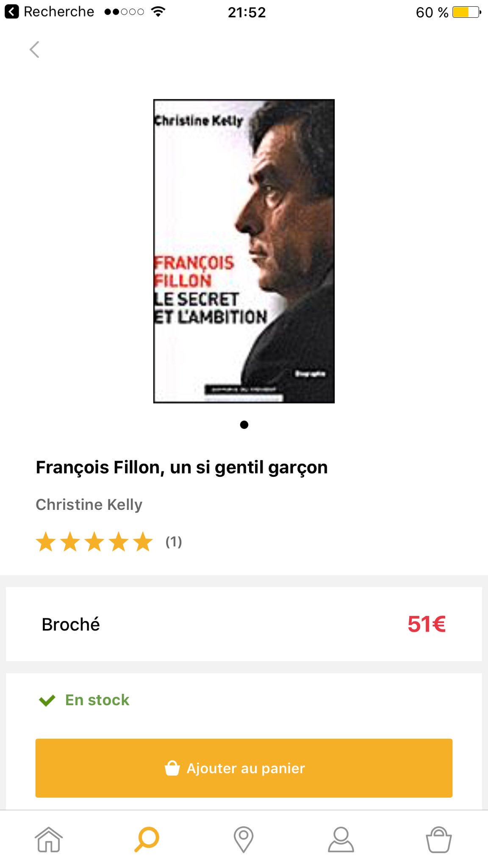
Task: Open the five-star rating reviews
Action: coord(94,542)
